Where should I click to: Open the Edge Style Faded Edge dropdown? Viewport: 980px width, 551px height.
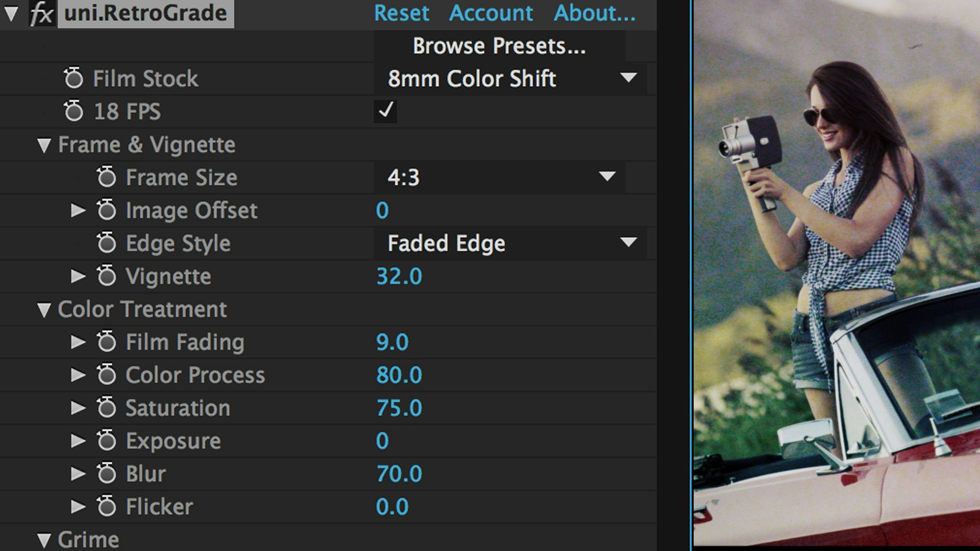click(x=510, y=243)
